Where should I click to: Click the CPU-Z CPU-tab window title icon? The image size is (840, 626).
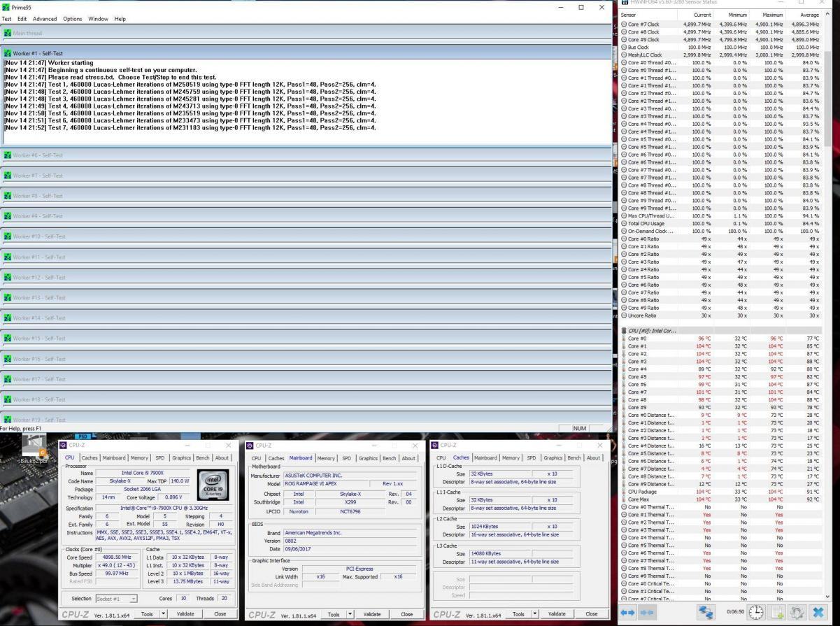(x=64, y=445)
